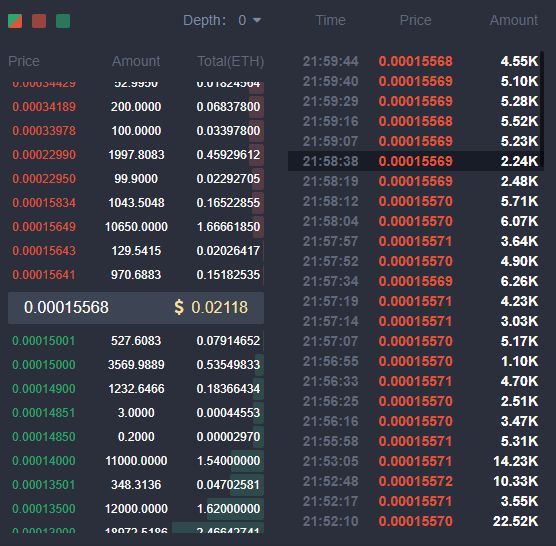Select sell order at price 0.00015834
The image size is (556, 546).
[x=136, y=203]
